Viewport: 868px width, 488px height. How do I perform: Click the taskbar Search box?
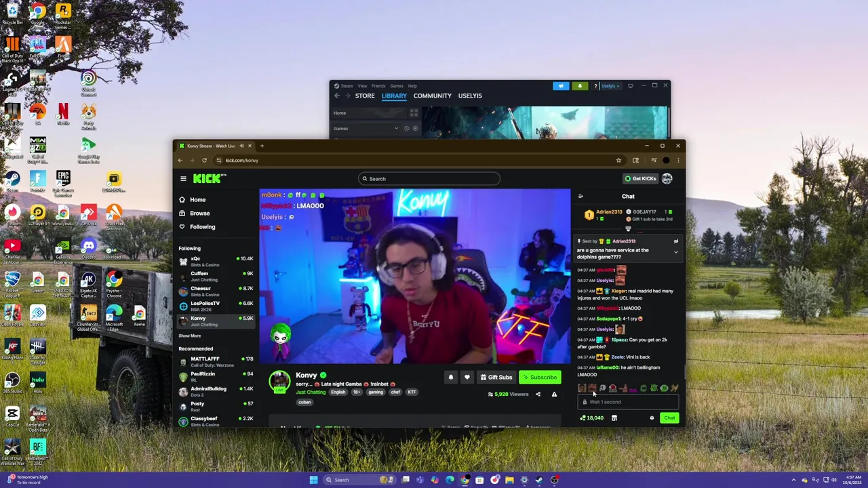point(358,480)
